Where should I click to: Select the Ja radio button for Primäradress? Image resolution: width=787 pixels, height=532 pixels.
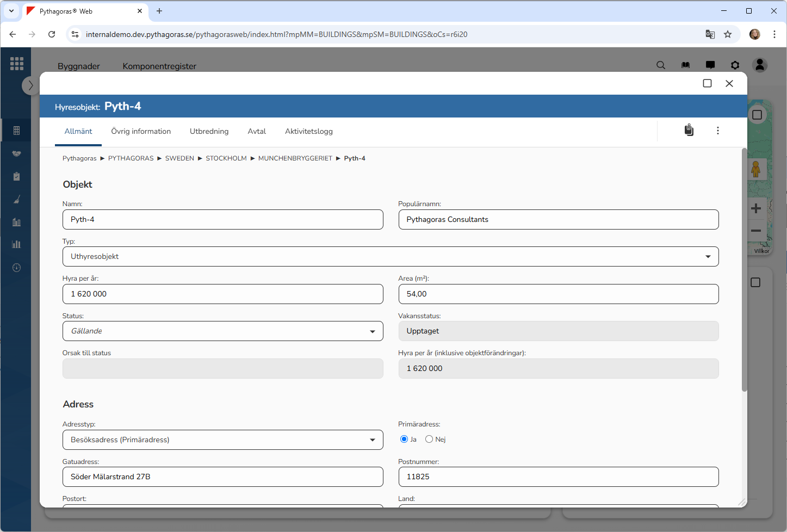(404, 439)
